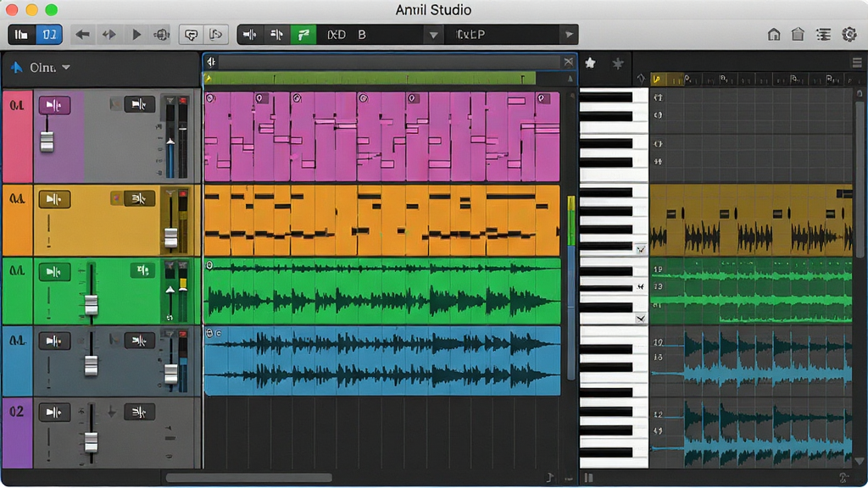868x488 pixels.
Task: Click the volume fader on the 02 track
Action: tap(91, 441)
